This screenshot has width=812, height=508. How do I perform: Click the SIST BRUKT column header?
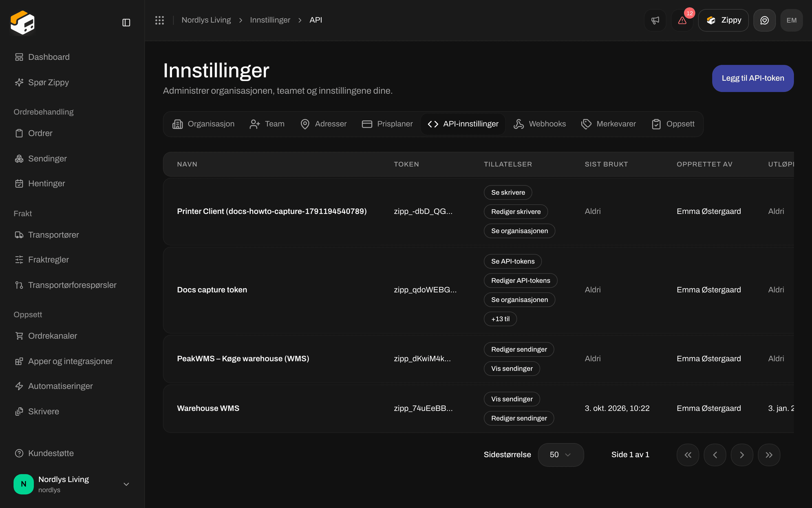606,164
